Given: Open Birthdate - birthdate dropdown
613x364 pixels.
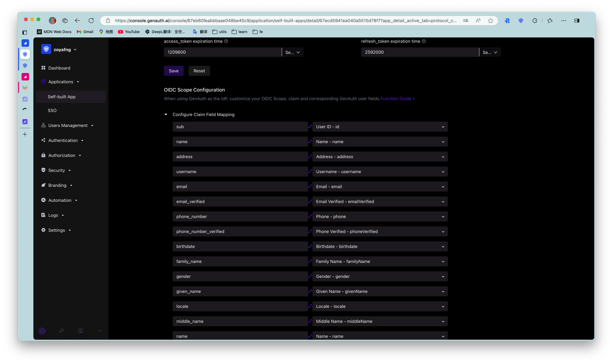Looking at the screenshot, I should click(x=380, y=247).
